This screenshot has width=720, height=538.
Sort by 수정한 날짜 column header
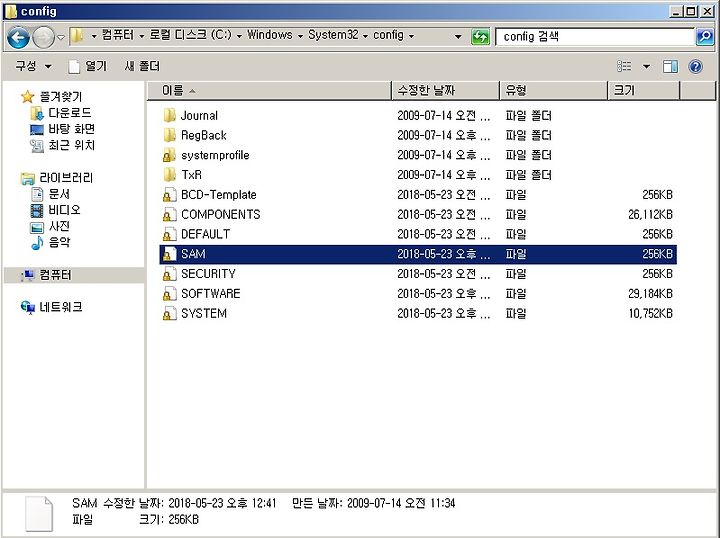pyautogui.click(x=445, y=90)
